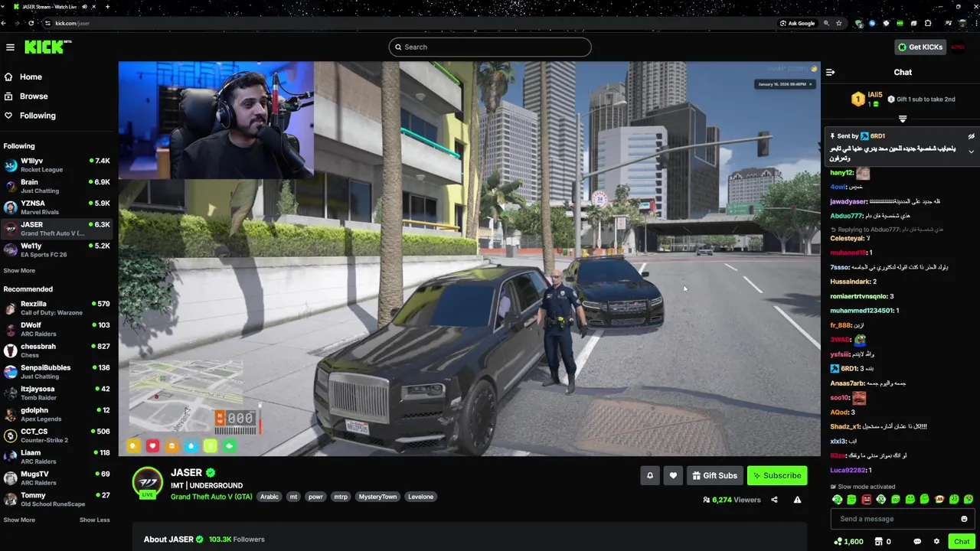Viewport: 980px width, 551px height.
Task: Click Ask Google lens button
Action: click(797, 23)
